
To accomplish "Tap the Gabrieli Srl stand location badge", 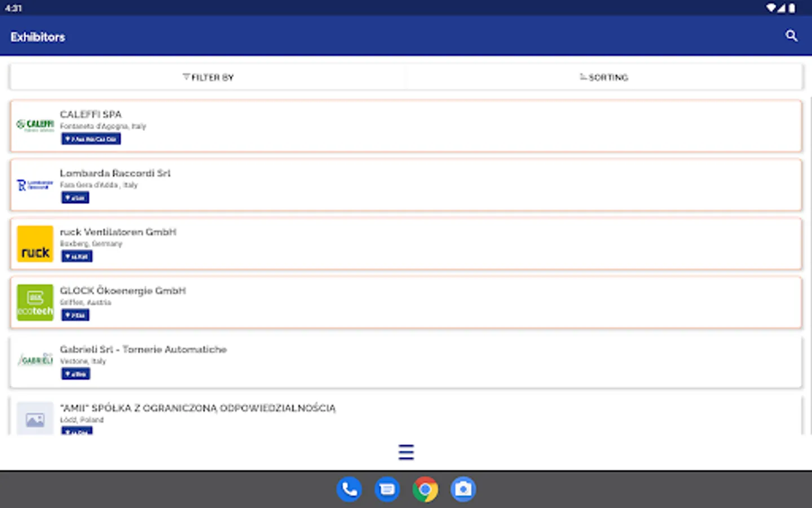I will click(76, 374).
